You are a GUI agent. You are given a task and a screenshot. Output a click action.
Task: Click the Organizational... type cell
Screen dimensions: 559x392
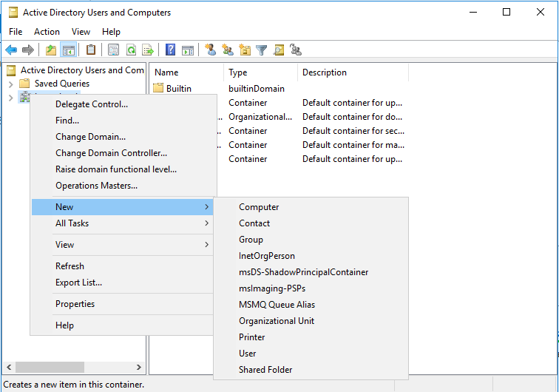pos(260,117)
